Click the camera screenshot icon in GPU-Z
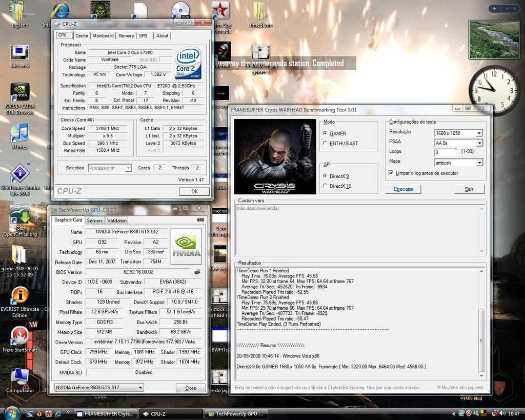525x420 pixels. coord(200,219)
